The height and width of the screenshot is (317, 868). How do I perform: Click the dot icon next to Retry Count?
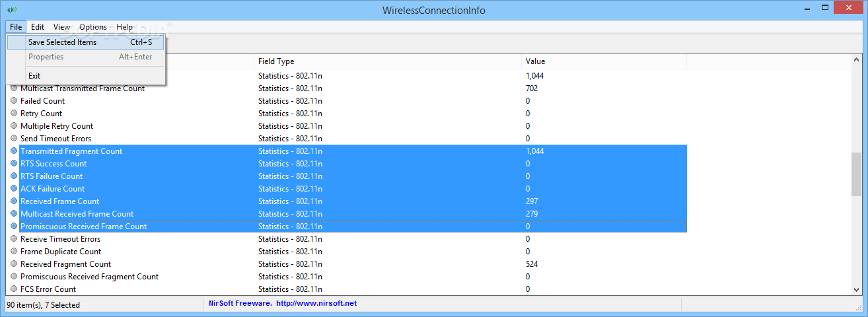pyautogui.click(x=15, y=114)
